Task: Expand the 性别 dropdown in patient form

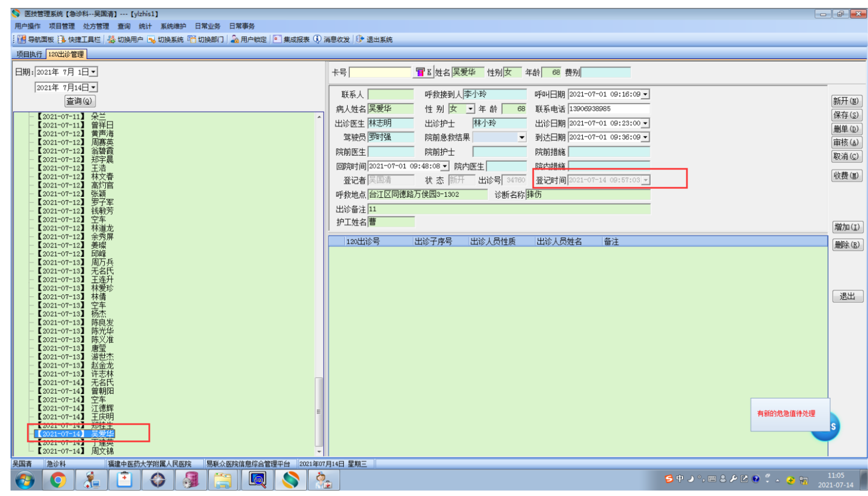Action: tap(471, 109)
